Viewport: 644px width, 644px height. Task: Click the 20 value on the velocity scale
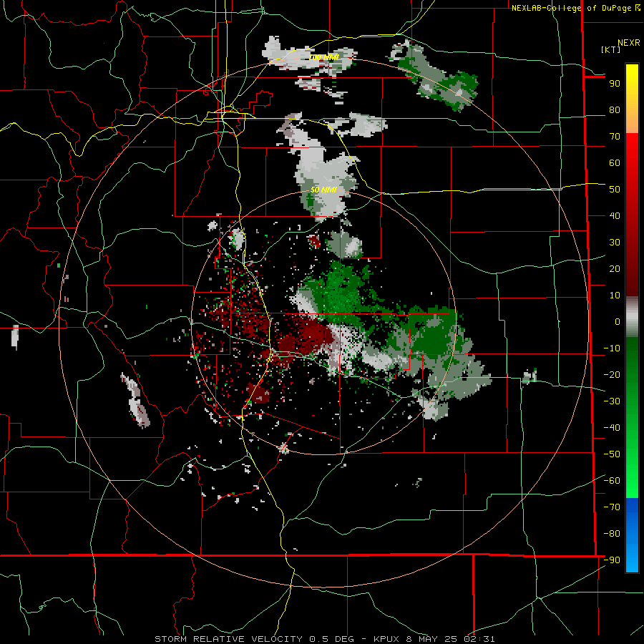[x=615, y=269]
